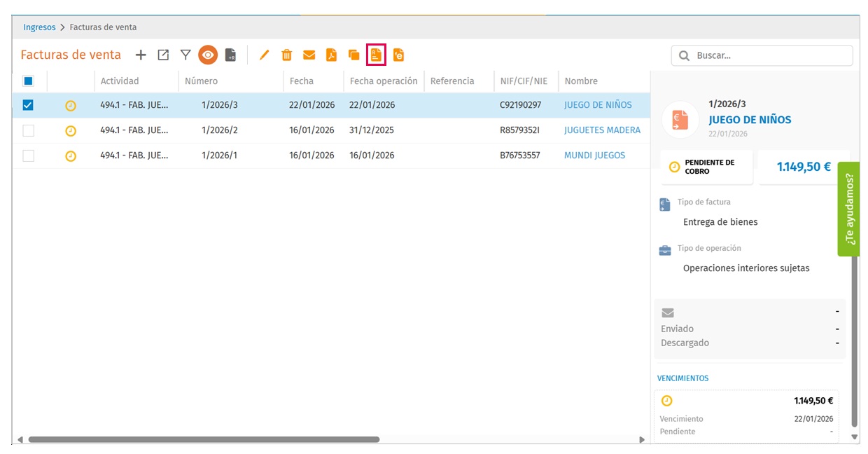Go to Ingresos in the breadcrumb

[39, 27]
